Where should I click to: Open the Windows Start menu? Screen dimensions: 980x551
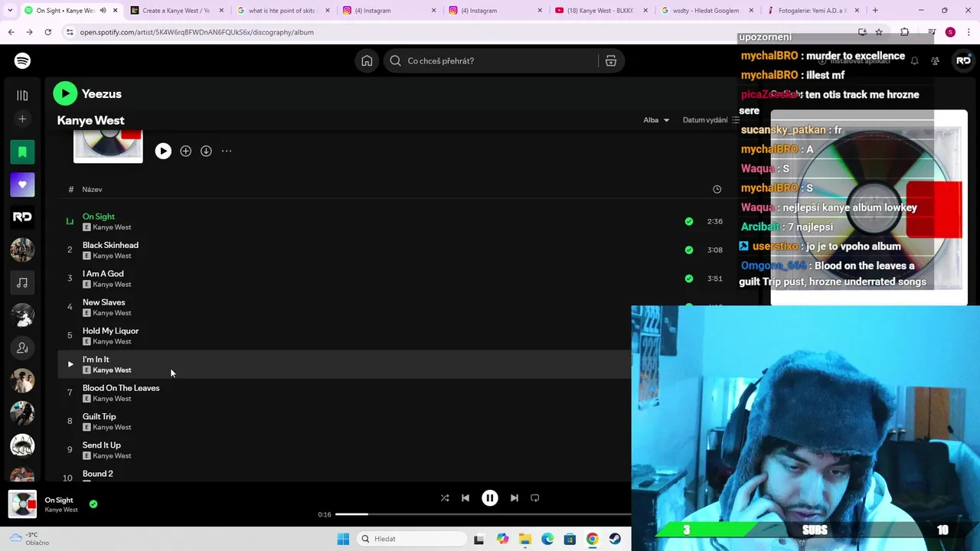(343, 539)
